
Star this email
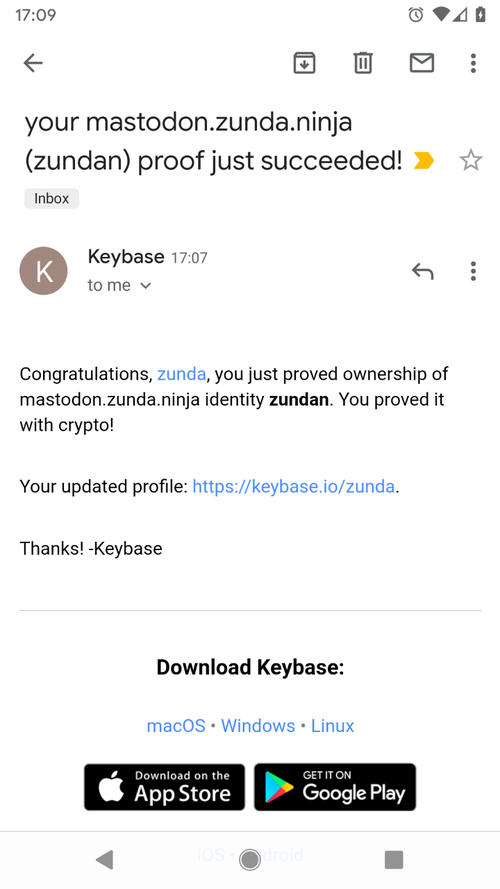coord(471,160)
